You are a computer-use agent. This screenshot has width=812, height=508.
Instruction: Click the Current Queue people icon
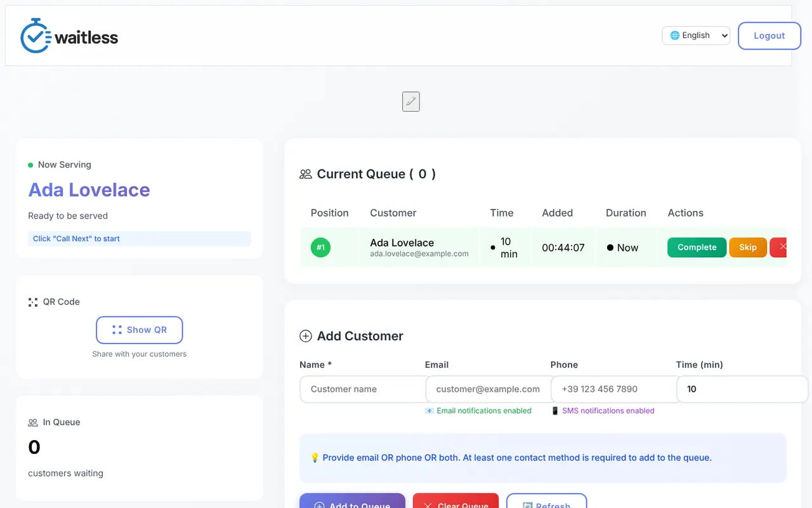pos(306,174)
